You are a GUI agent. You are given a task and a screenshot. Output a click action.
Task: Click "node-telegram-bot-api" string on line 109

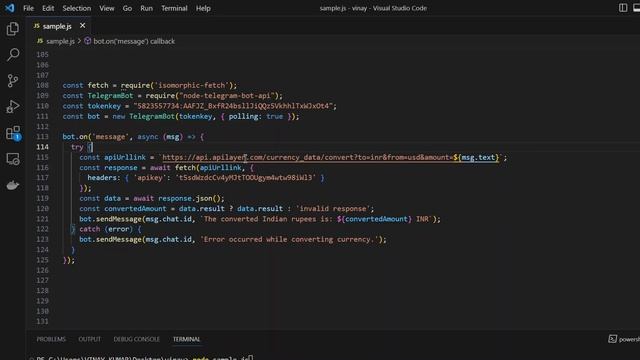coord(227,96)
